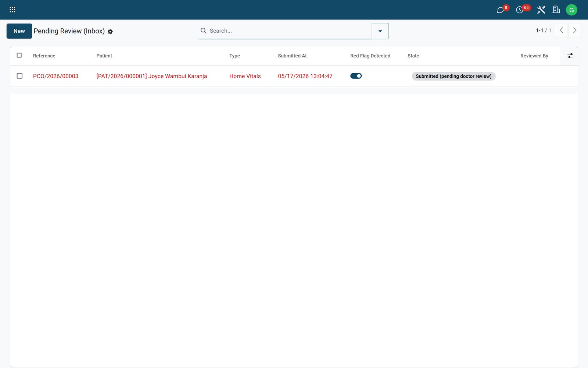Sort by Type column header
The height and width of the screenshot is (368, 588).
tap(234, 56)
